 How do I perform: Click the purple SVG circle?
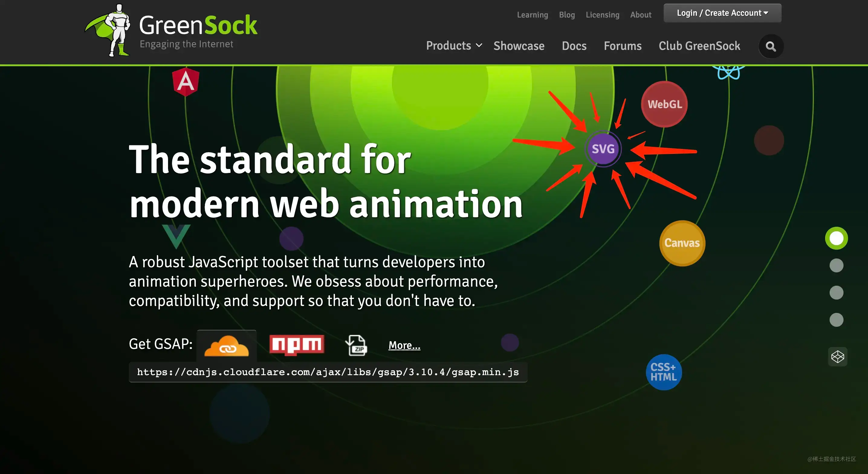click(x=603, y=149)
